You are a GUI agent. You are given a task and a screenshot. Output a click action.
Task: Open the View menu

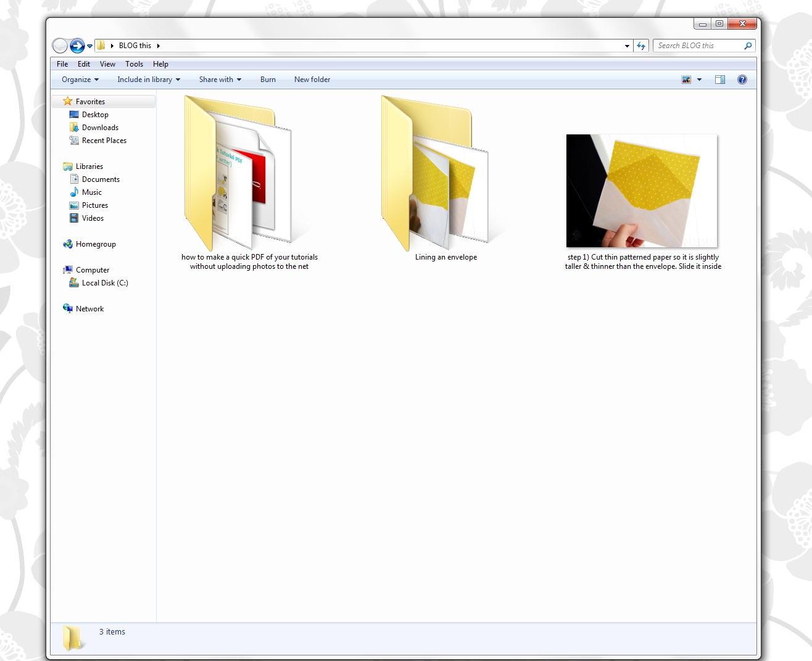pyautogui.click(x=107, y=64)
